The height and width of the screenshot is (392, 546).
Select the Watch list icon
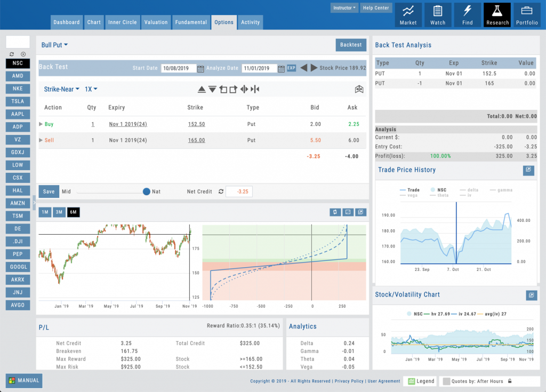coord(438,14)
